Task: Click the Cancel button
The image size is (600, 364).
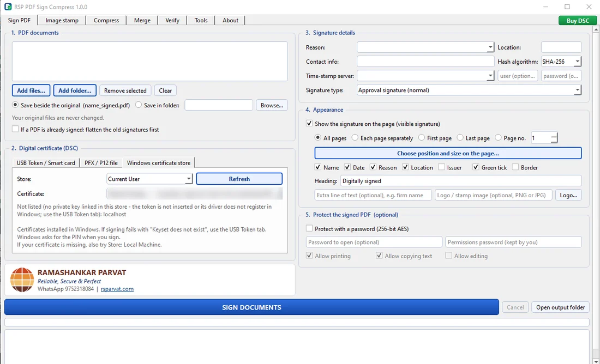Action: tap(515, 307)
